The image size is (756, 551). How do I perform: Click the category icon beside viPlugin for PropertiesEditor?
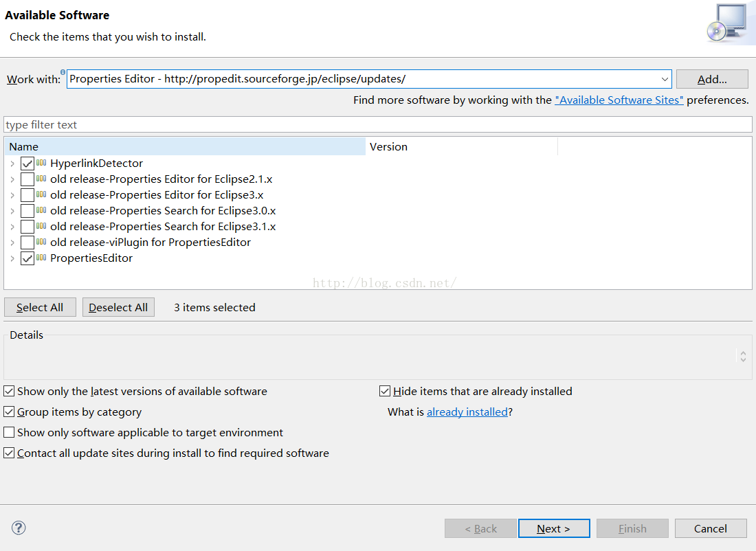41,242
